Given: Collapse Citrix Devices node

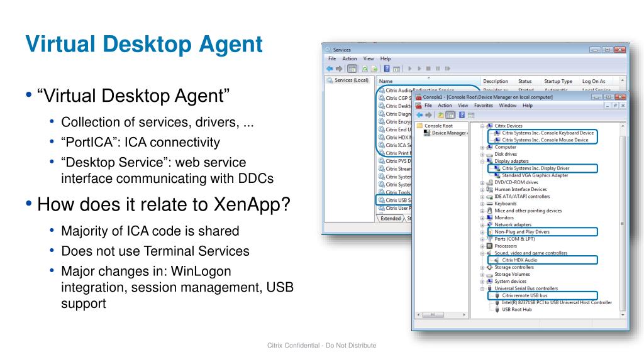Looking at the screenshot, I should tap(482, 126).
